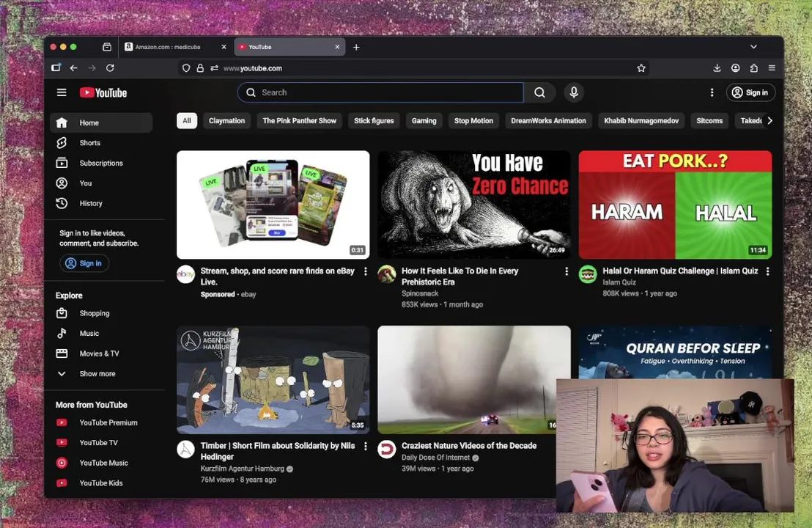The width and height of the screenshot is (812, 528).
Task: Select the Claymation filter chip
Action: (227, 121)
